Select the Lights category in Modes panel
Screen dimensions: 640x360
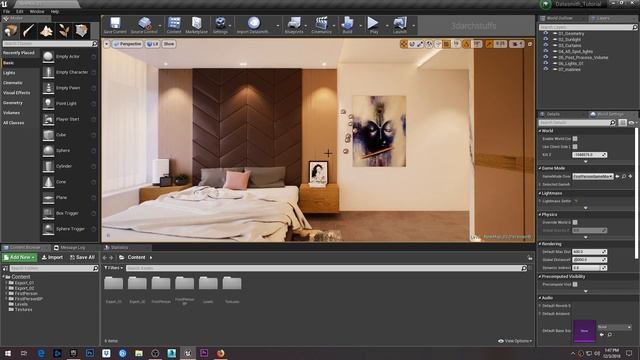9,73
